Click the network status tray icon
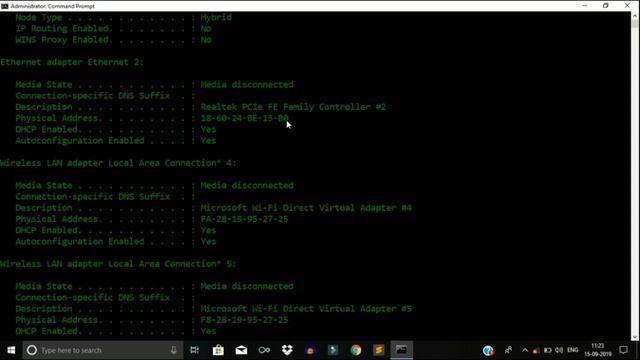 click(536, 350)
